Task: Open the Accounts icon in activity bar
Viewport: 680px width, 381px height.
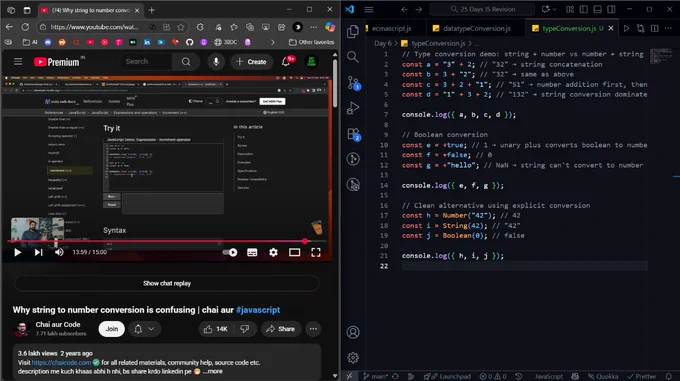Action: pyautogui.click(x=353, y=332)
